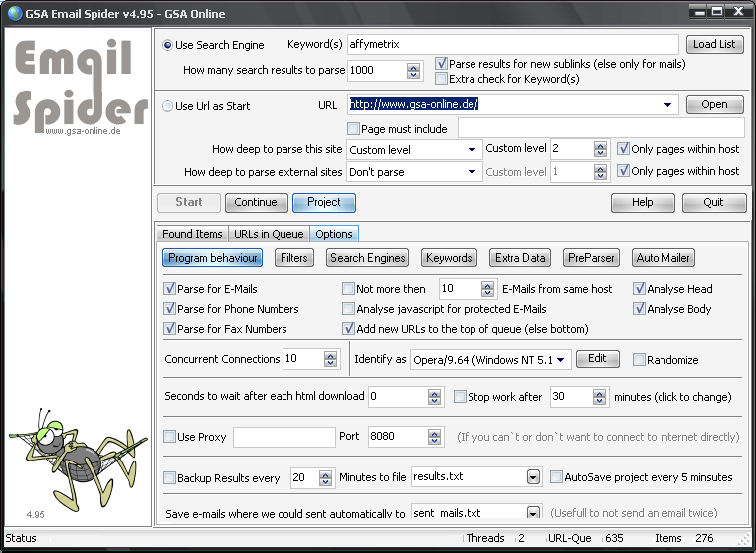Screen dimensions: 756x553
Task: Click the Project button
Action: [324, 203]
